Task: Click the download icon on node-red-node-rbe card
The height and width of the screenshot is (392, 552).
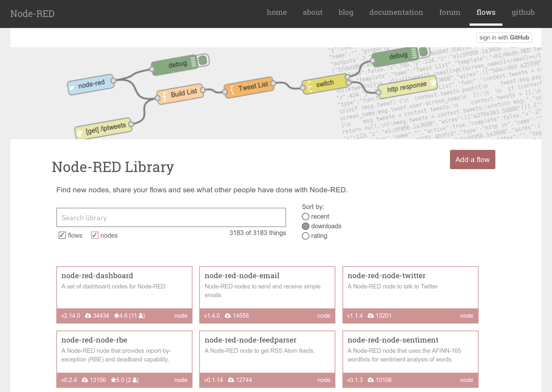Action: (x=85, y=380)
